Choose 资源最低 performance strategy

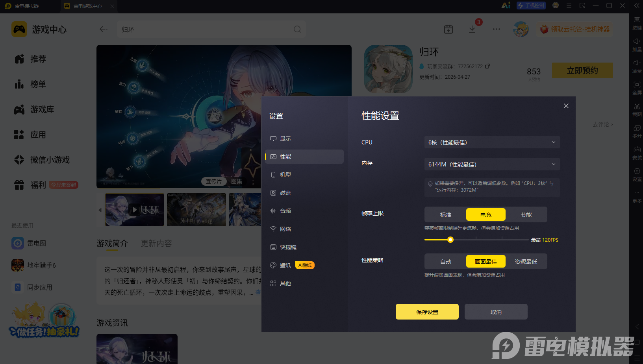pyautogui.click(x=526, y=262)
